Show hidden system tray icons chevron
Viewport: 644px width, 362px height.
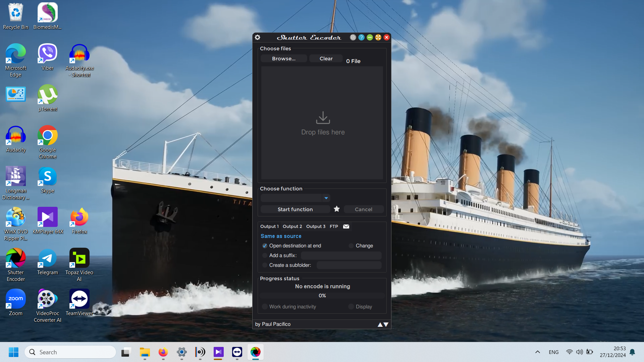pos(537,352)
